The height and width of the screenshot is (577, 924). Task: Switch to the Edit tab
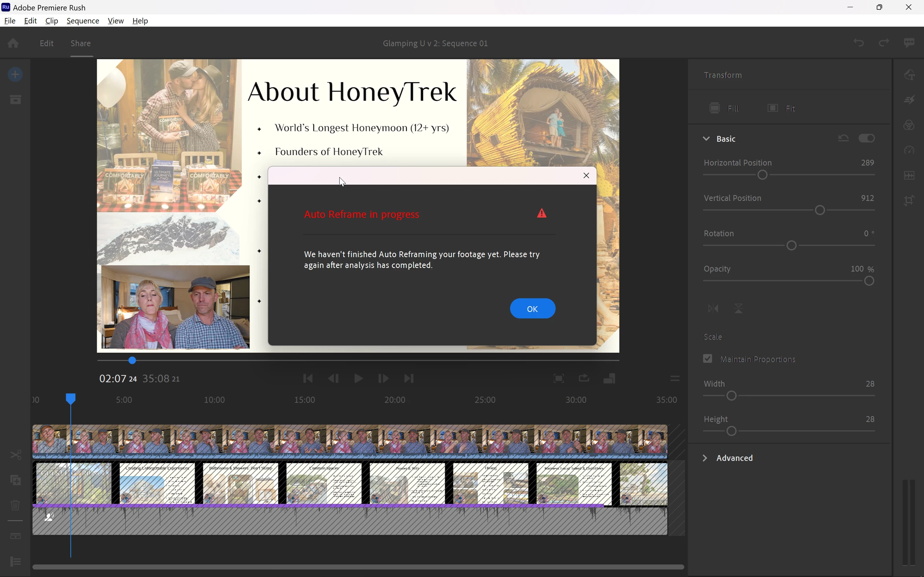pos(47,43)
